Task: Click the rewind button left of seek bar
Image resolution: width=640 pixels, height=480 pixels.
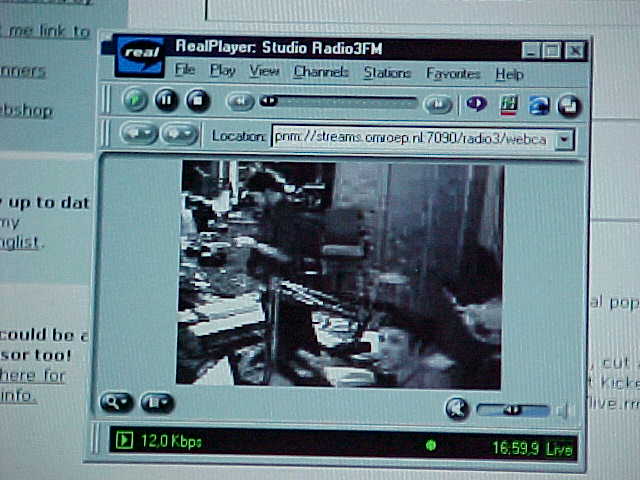Action: (240, 102)
